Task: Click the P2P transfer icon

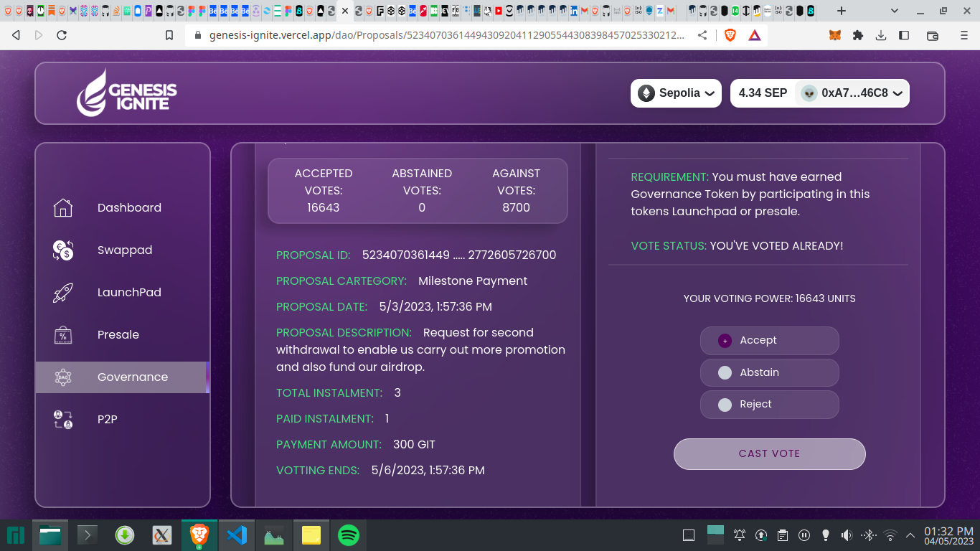Action: [63, 419]
